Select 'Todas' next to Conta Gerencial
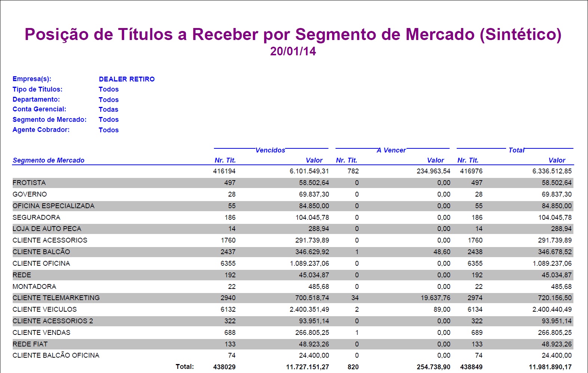 108,110
